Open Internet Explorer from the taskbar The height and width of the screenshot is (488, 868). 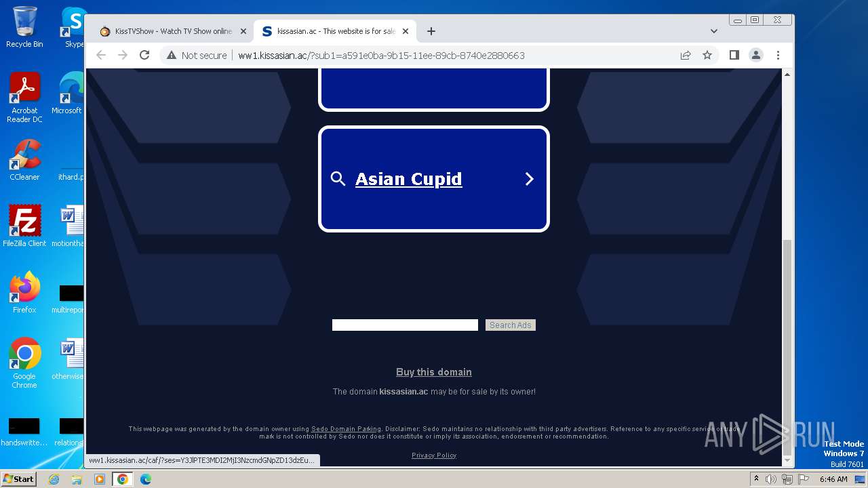[x=54, y=479]
